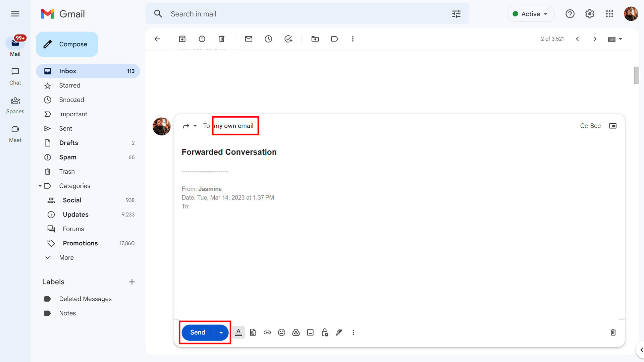Toggle confidential mode lock icon

[x=325, y=333]
